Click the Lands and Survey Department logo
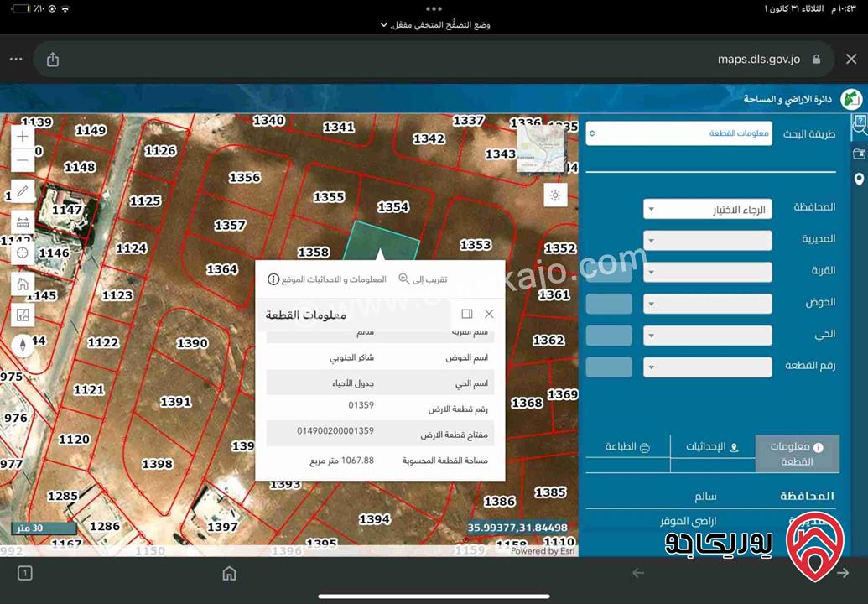Image resolution: width=868 pixels, height=604 pixels. click(851, 99)
